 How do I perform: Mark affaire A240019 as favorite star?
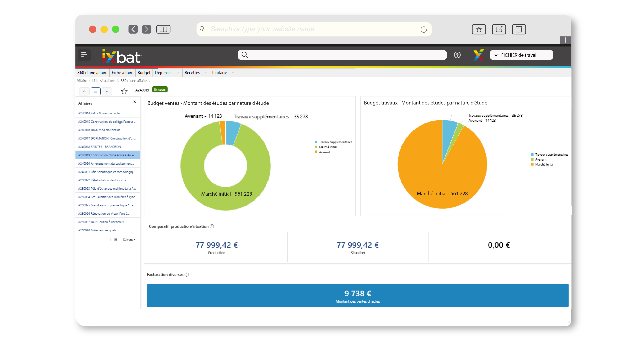tap(124, 91)
